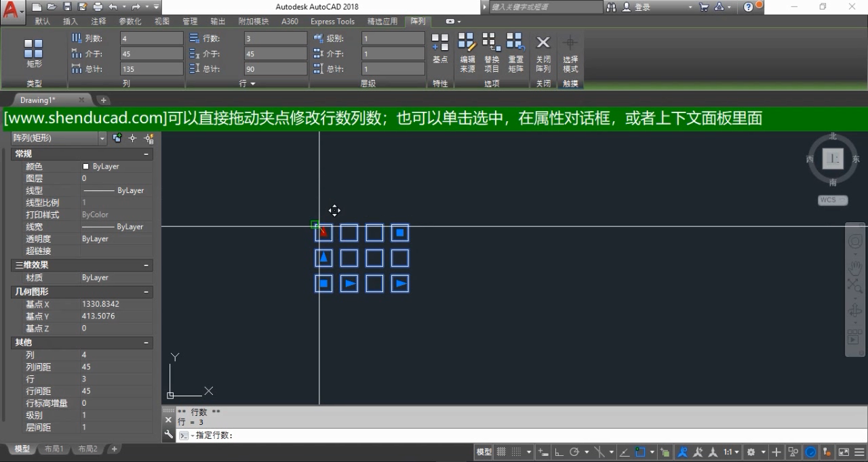Click the pan hand icon in navigation bar
868x462 pixels.
855,267
